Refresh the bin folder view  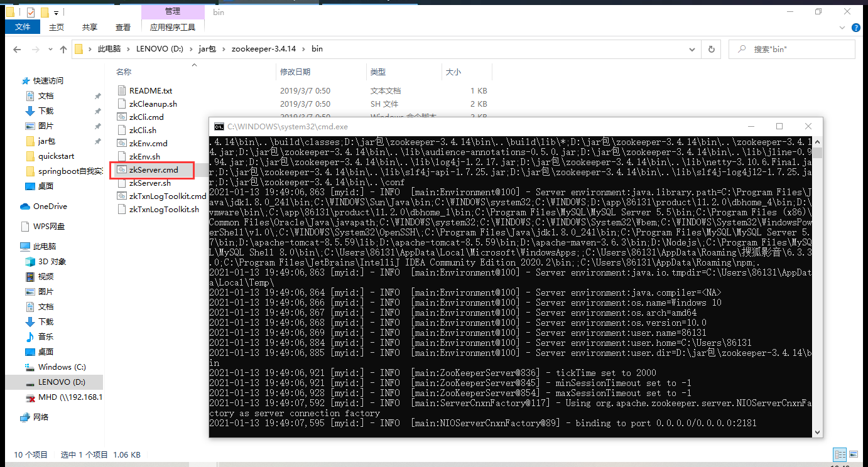click(x=711, y=49)
